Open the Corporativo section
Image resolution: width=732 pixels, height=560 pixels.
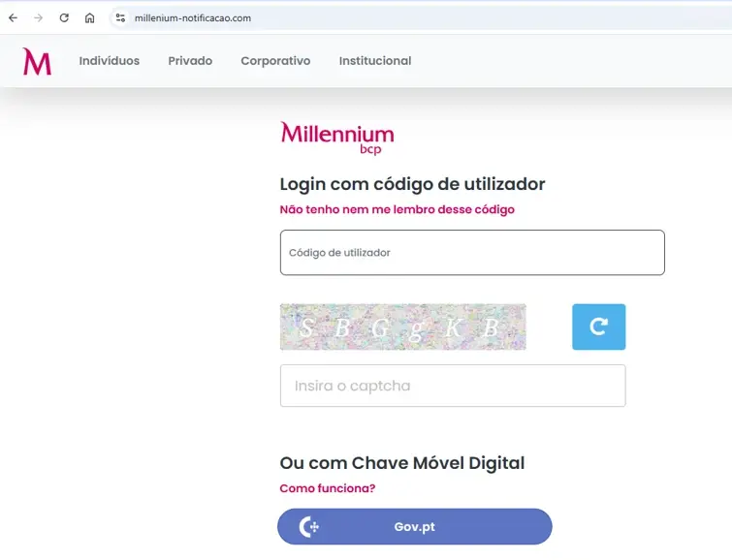click(275, 61)
